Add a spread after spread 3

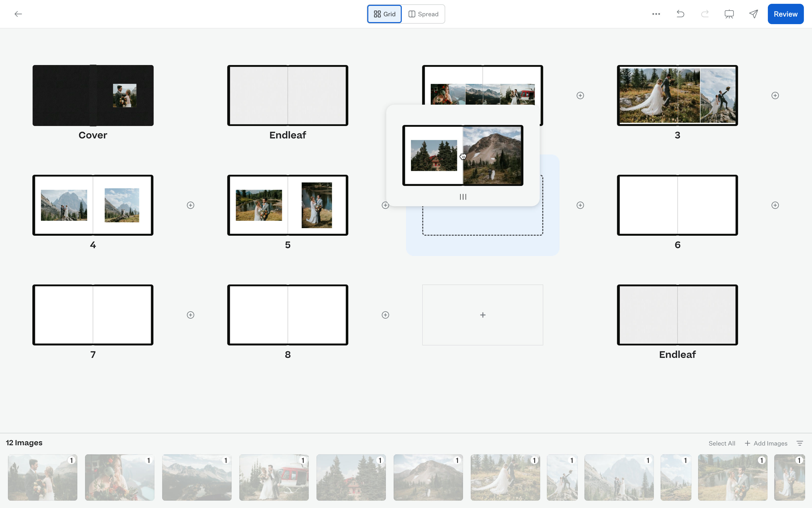(x=775, y=96)
